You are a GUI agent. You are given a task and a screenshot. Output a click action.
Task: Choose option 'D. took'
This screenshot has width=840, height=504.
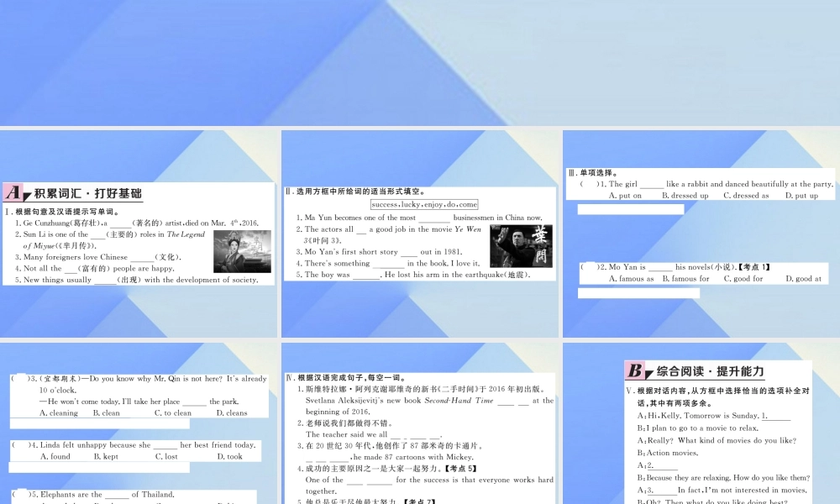tap(230, 456)
